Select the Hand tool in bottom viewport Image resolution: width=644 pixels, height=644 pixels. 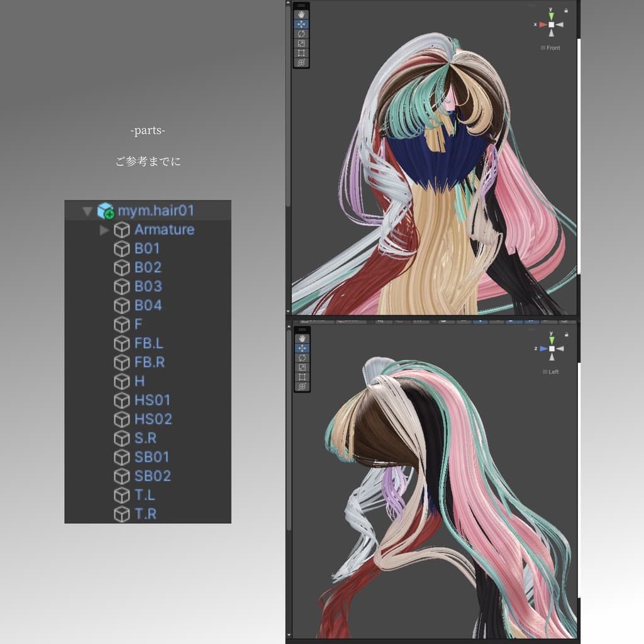pyautogui.click(x=302, y=338)
